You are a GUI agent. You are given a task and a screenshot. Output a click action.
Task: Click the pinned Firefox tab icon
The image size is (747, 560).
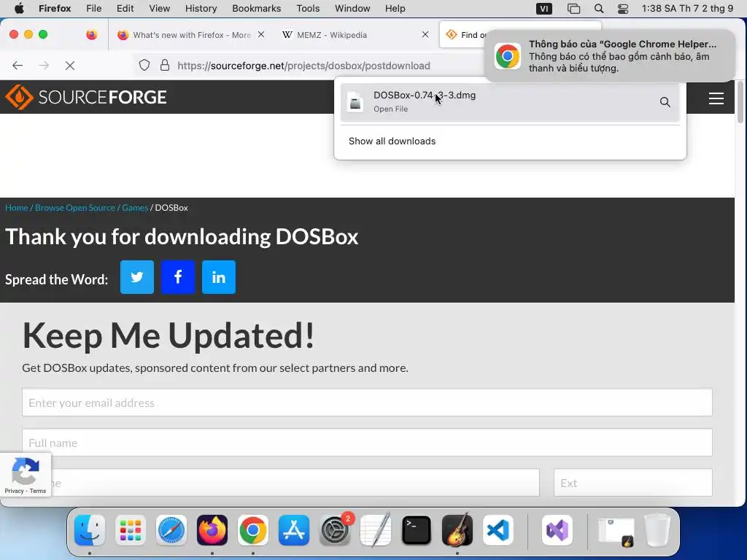coord(91,35)
